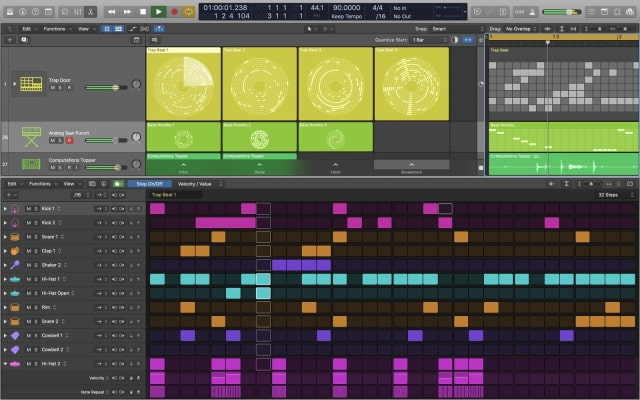Viewport: 640px width, 400px height.
Task: Mute the Snare 1 sequencer row
Action: tap(27, 237)
